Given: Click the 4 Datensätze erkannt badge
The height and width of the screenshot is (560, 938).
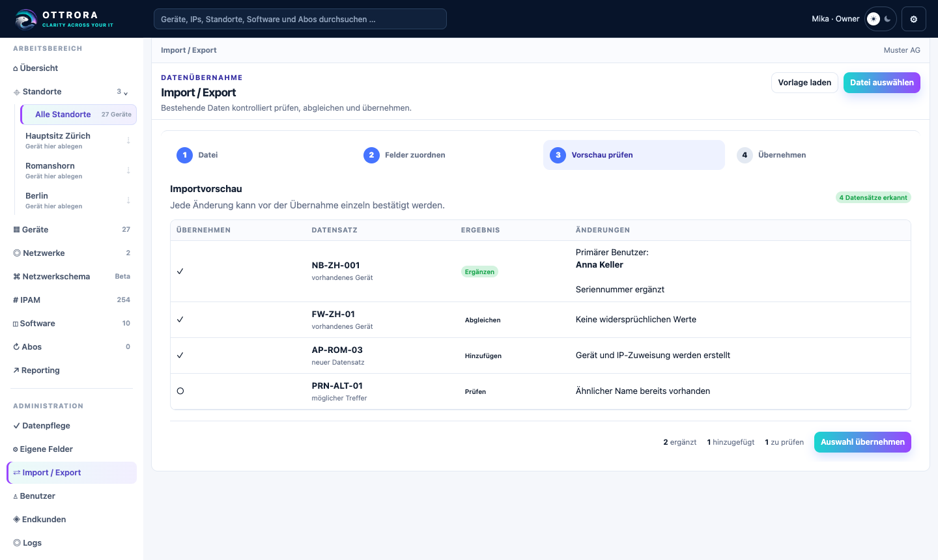Looking at the screenshot, I should click(x=874, y=197).
